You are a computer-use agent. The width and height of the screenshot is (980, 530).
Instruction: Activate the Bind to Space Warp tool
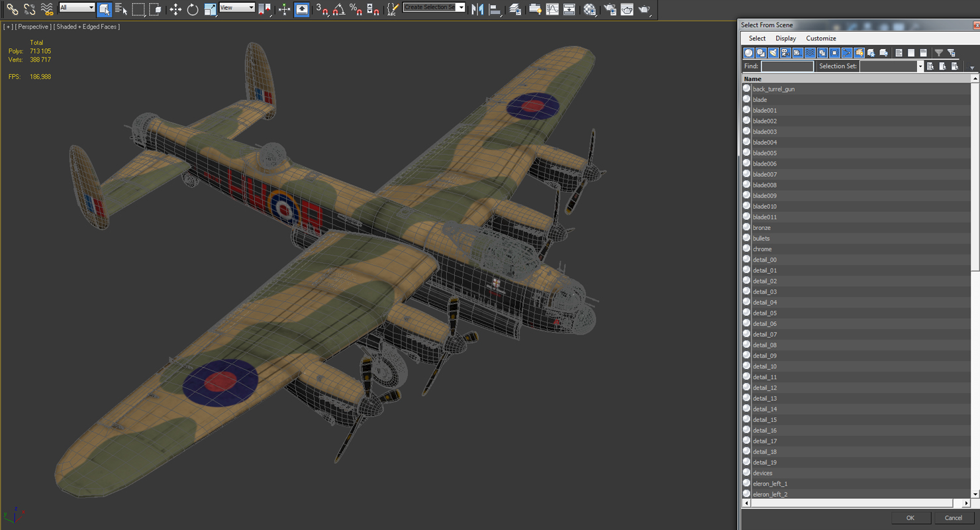point(46,9)
